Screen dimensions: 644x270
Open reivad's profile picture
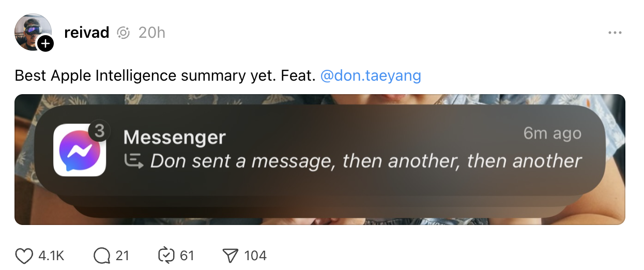32,31
